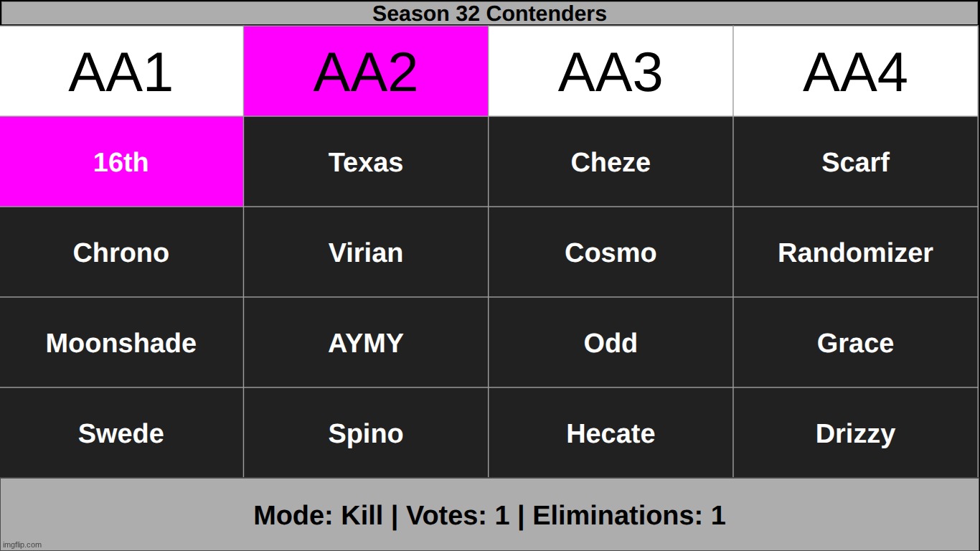Click the magenta AA2 header cell
This screenshot has width=980, height=551.
(x=366, y=72)
